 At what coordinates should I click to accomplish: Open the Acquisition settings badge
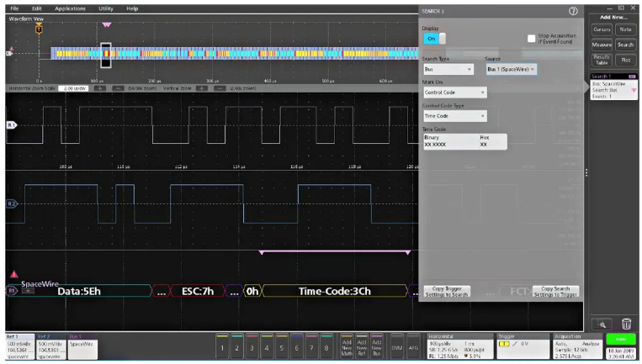point(577,346)
